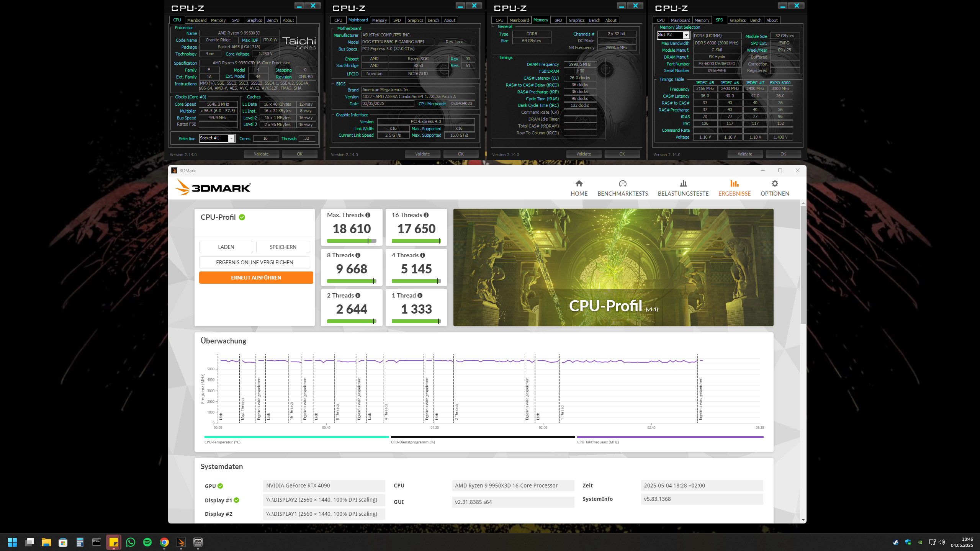Click ERNEUT AUSFÜHREN button
This screenshot has height=551, width=980.
[x=256, y=278]
